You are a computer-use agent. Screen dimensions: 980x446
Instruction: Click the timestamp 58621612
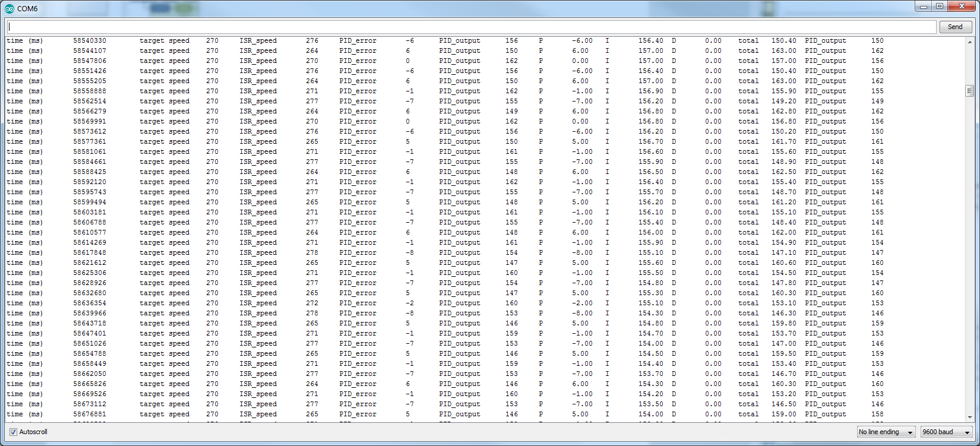pyautogui.click(x=90, y=262)
